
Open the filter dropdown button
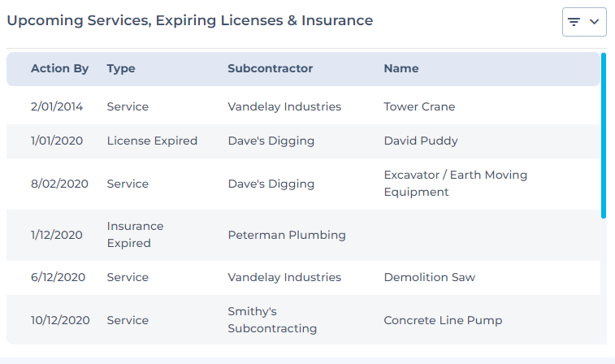tap(584, 22)
